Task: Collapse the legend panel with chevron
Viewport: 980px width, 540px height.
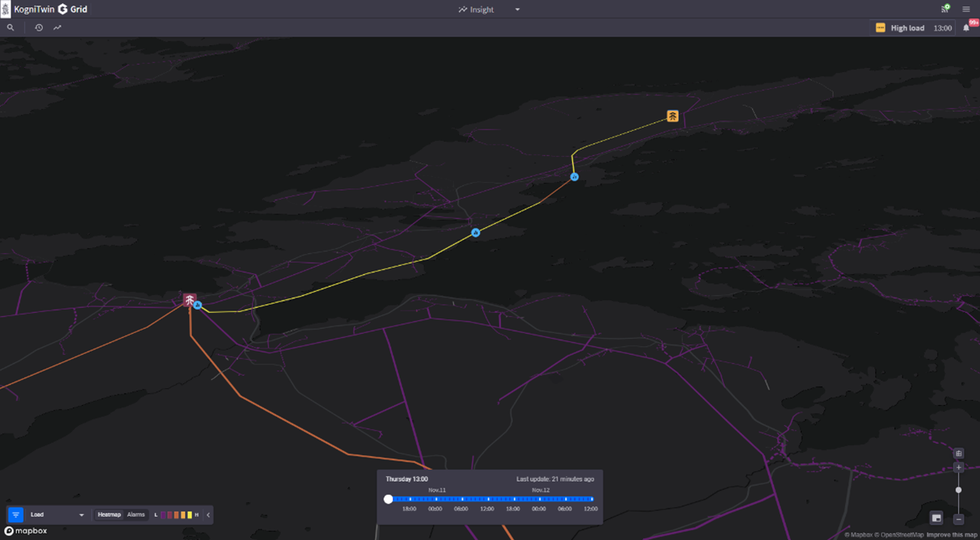Action: click(x=208, y=515)
